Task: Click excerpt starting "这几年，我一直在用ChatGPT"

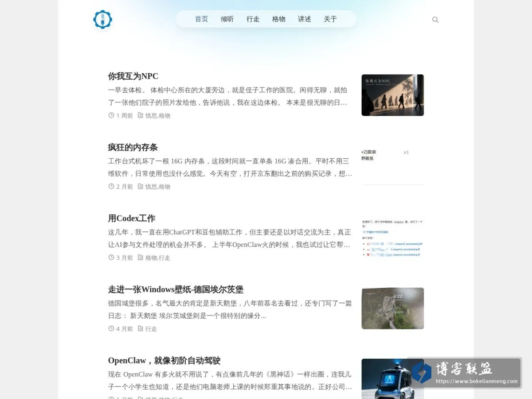Action: [x=230, y=238]
